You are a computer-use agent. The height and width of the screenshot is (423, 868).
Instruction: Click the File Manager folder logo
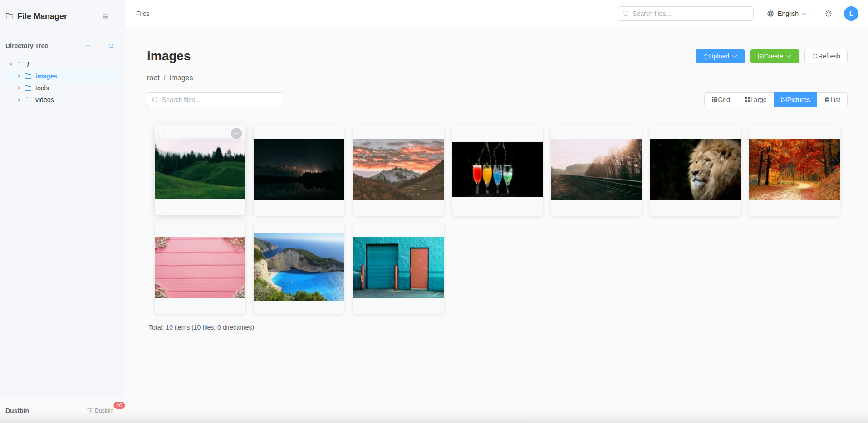tap(10, 16)
